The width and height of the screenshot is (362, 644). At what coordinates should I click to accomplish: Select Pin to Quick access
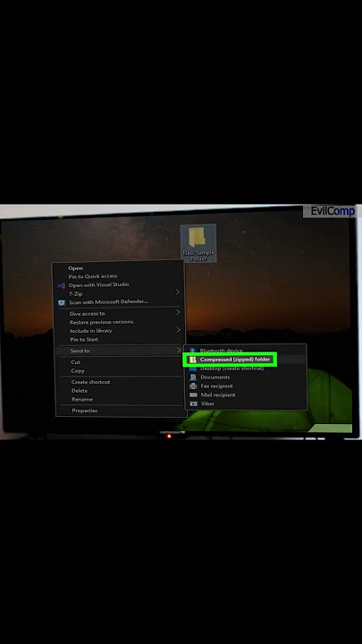(x=93, y=276)
